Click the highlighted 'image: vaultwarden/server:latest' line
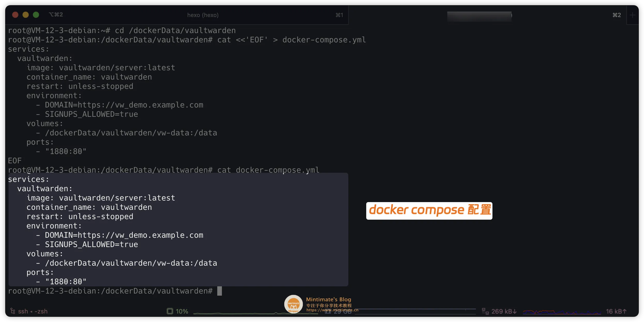Screen dimensions: 644x322 (x=101, y=198)
